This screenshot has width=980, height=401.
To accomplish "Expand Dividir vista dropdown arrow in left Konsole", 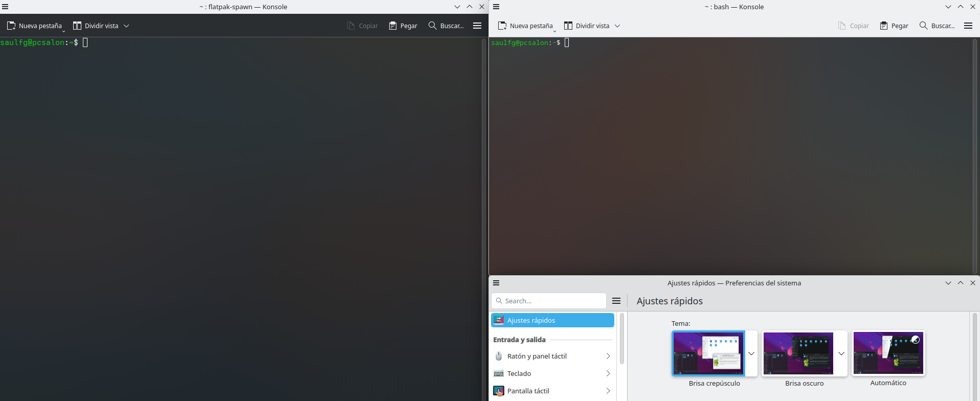I will (x=126, y=26).
